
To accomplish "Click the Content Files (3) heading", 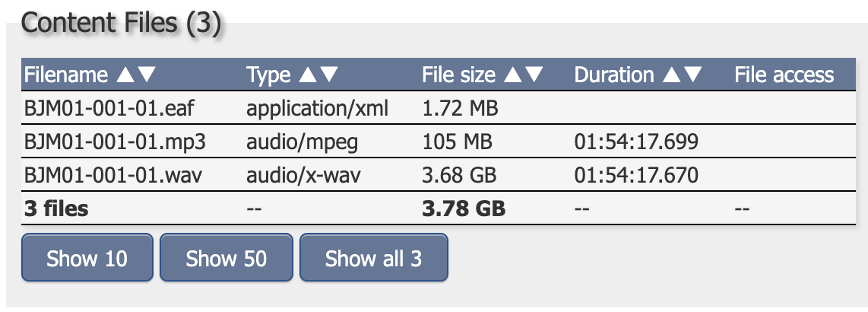I will pos(122,24).
